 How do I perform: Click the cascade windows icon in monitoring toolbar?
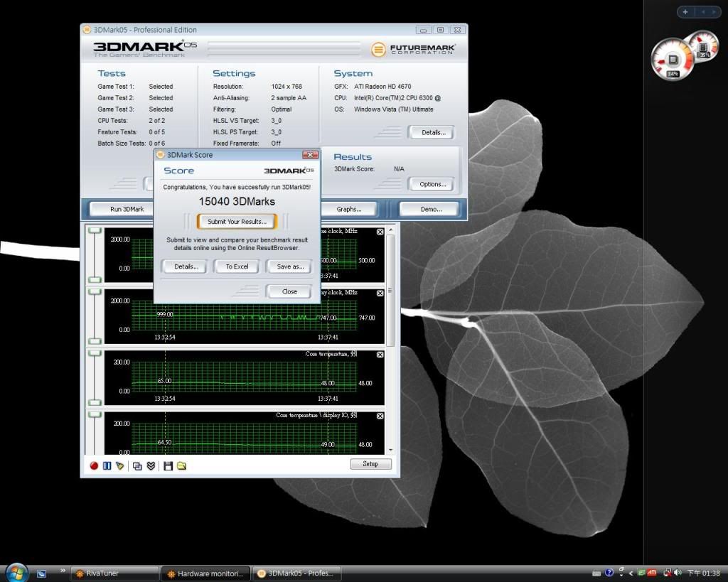point(137,466)
